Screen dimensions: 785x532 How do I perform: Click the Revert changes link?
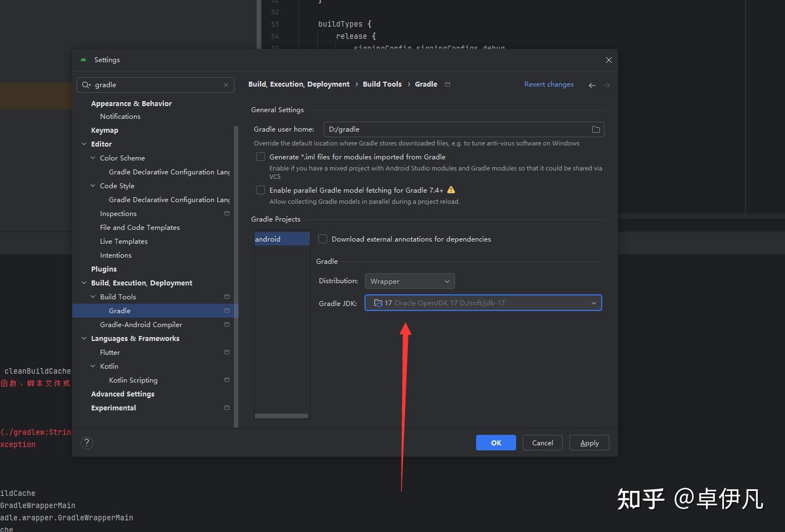549,84
